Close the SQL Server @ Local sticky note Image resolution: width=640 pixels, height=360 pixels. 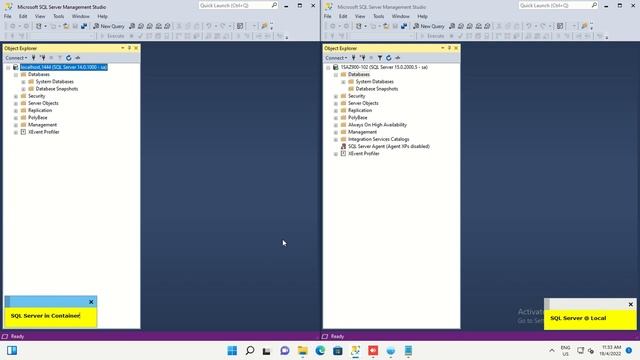[631, 304]
